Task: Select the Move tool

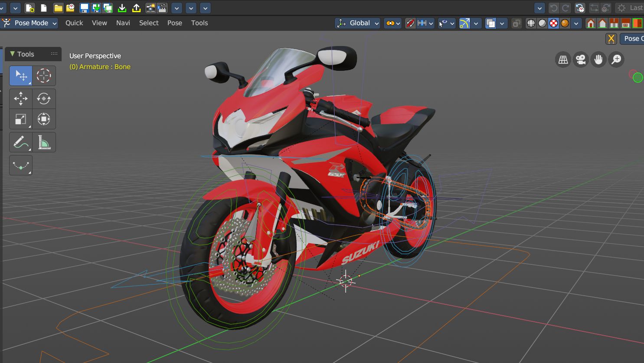Action: click(x=21, y=99)
